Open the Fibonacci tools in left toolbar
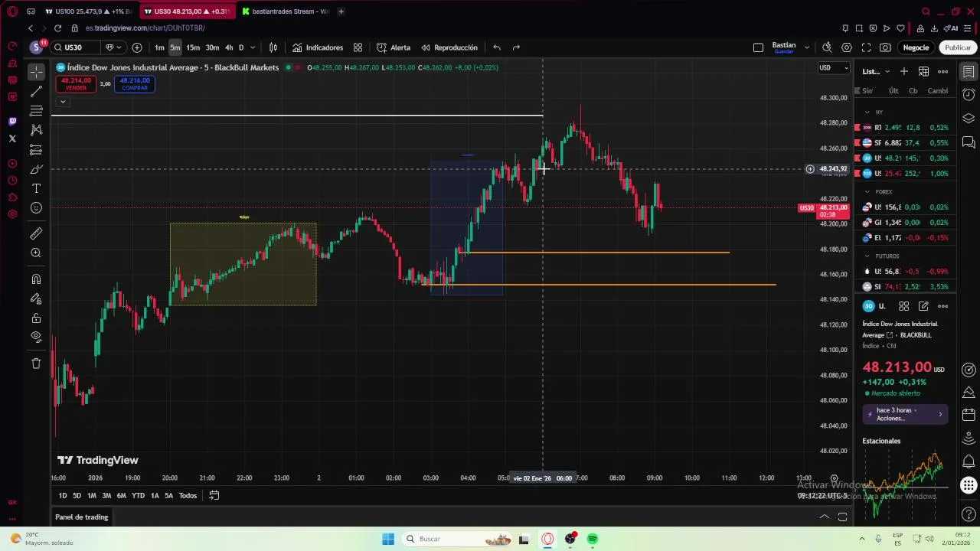The image size is (980, 551). point(36,111)
